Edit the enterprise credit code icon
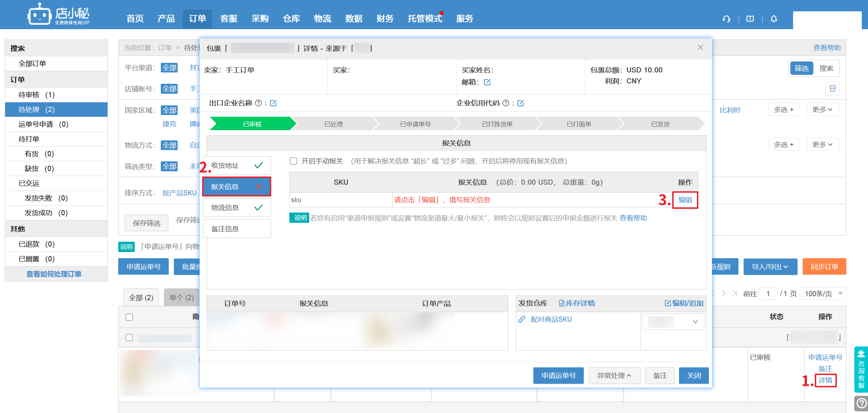Image resolution: width=868 pixels, height=413 pixels. [521, 103]
